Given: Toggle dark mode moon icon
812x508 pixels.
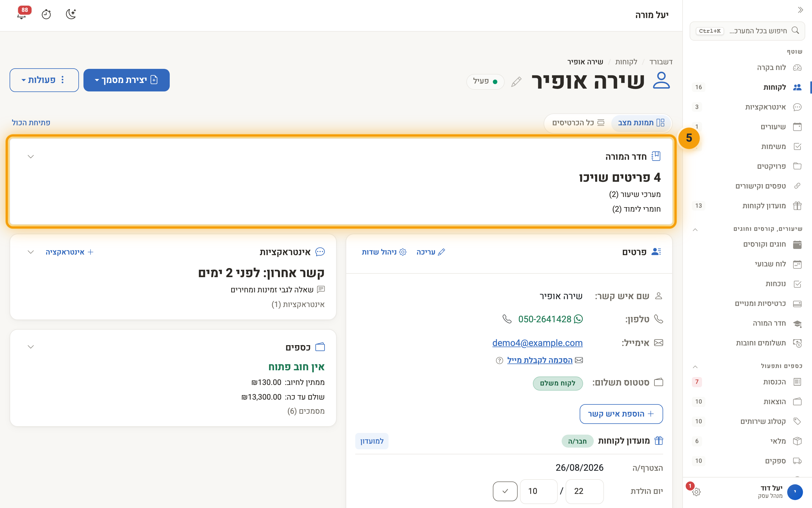Looking at the screenshot, I should tap(71, 14).
